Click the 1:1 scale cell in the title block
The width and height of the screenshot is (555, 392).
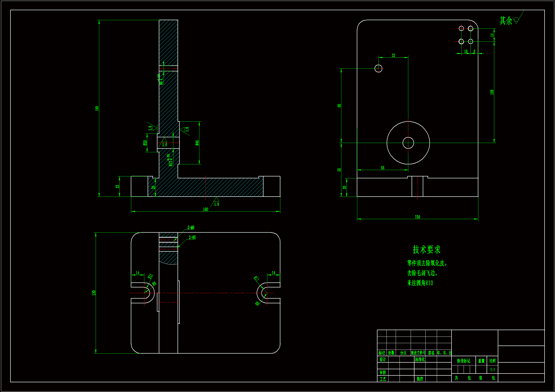click(x=492, y=369)
